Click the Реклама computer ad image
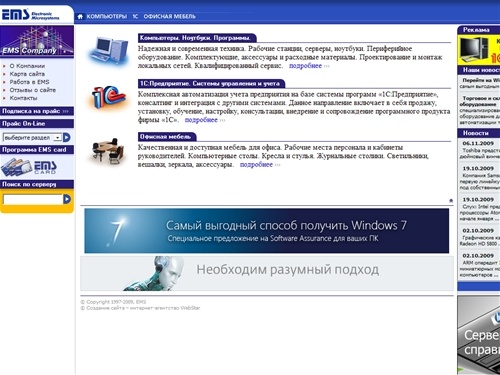Image resolution: width=500 pixels, height=375 pixels. point(479,50)
